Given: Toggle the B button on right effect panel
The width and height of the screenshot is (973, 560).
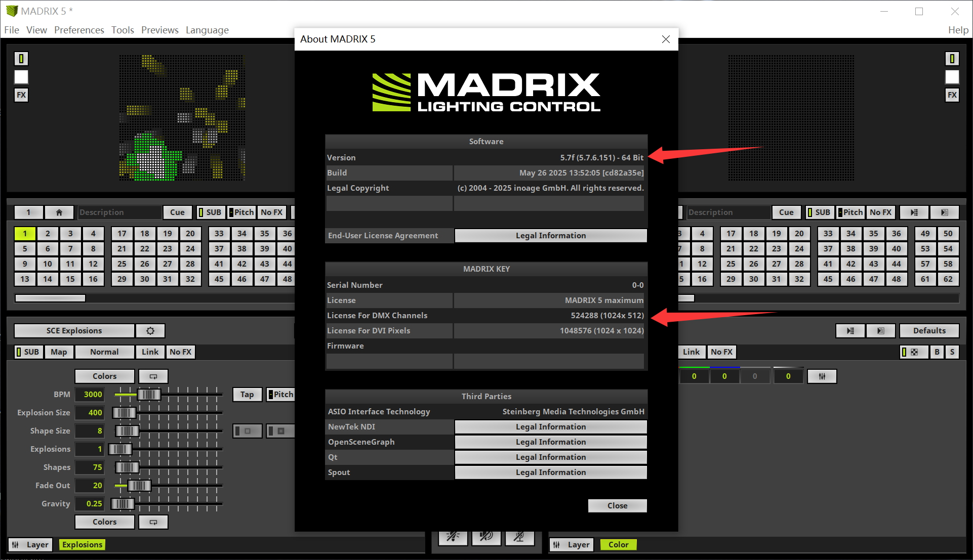Looking at the screenshot, I should pos(937,352).
